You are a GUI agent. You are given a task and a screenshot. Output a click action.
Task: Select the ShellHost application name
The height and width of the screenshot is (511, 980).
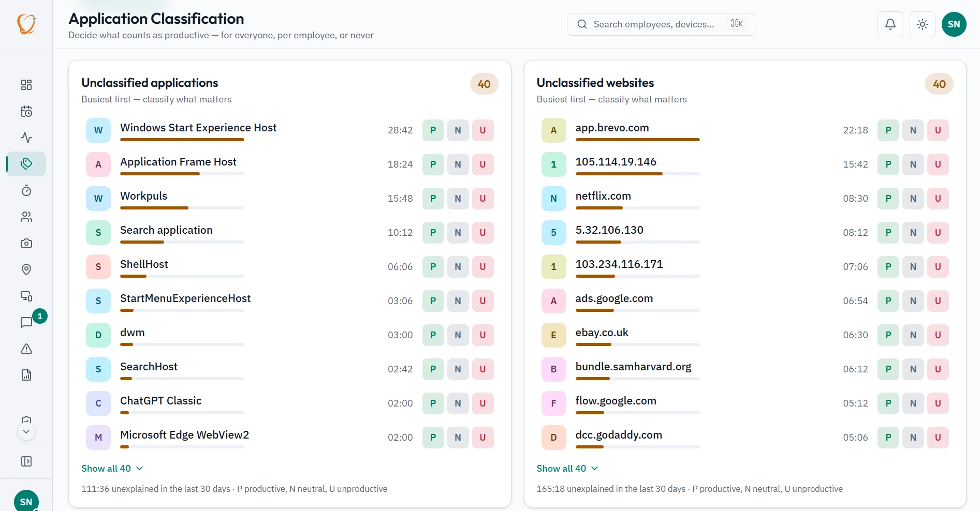(144, 264)
